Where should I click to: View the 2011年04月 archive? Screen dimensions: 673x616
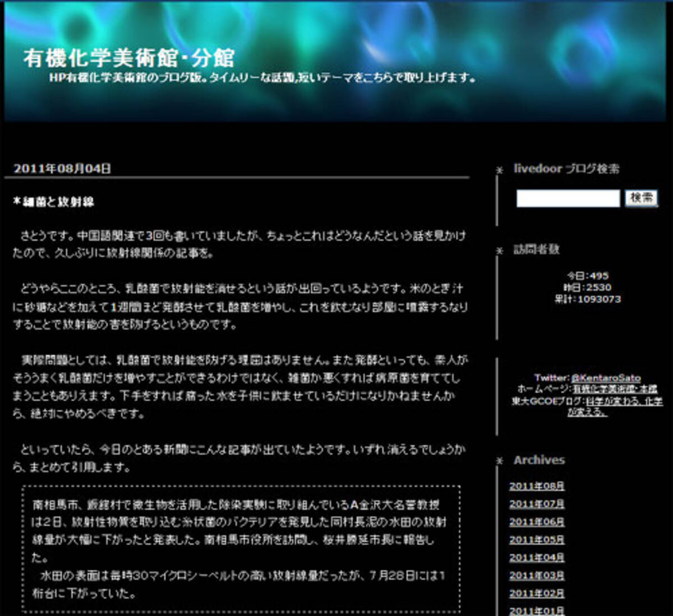[537, 558]
